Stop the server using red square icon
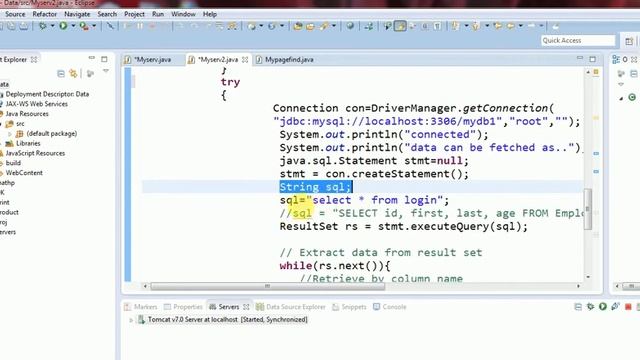Screen dimensions: 640x360 tap(628, 307)
